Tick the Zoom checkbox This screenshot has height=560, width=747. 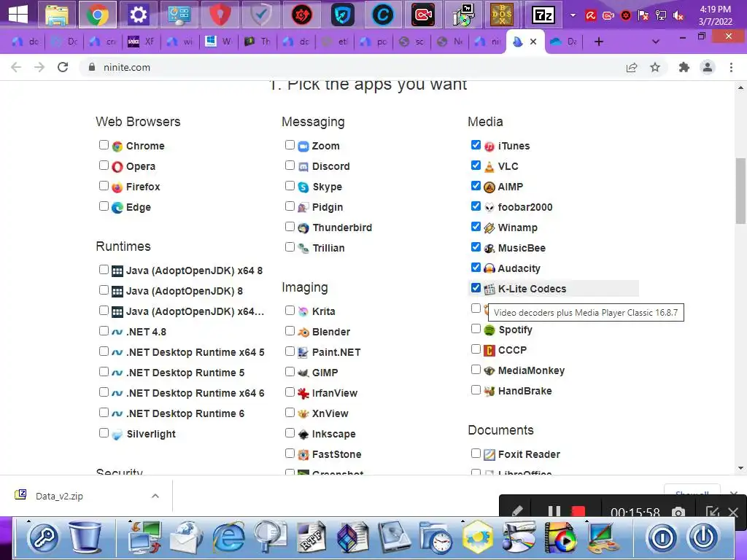[x=290, y=145]
